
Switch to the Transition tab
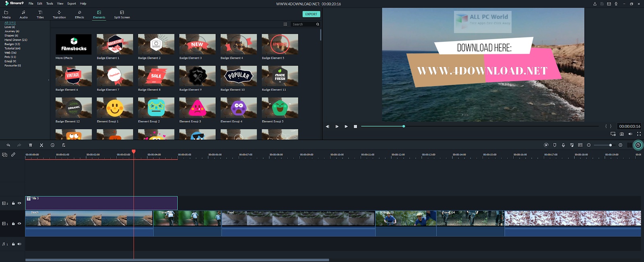59,15
